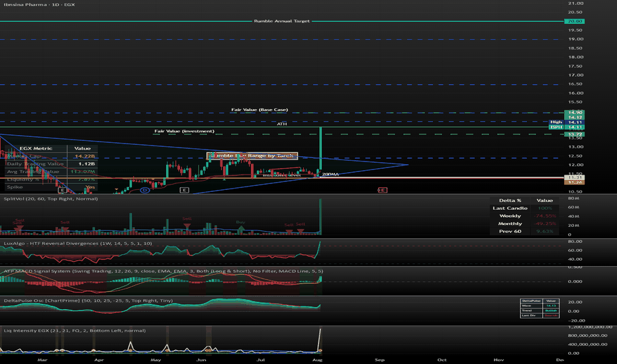Click the blue dividend 'D' marker
The width and height of the screenshot is (617, 364).
pyautogui.click(x=145, y=191)
